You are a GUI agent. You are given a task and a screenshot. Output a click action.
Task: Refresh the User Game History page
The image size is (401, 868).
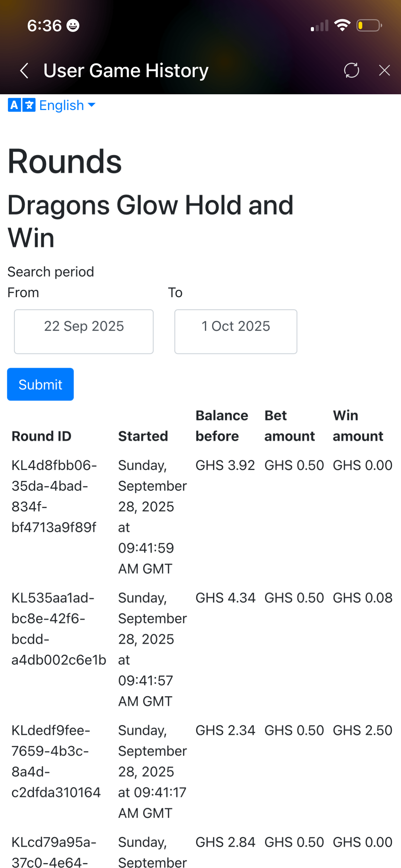[x=352, y=70]
